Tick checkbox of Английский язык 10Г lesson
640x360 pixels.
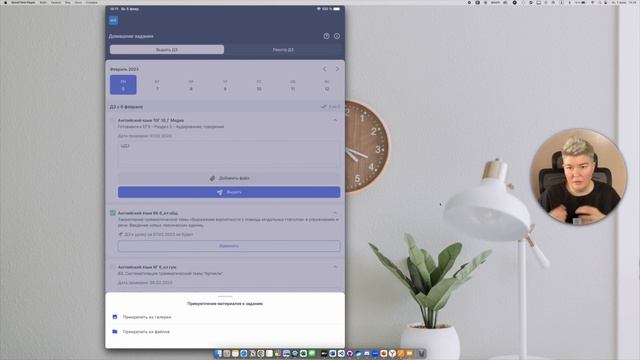click(x=113, y=120)
